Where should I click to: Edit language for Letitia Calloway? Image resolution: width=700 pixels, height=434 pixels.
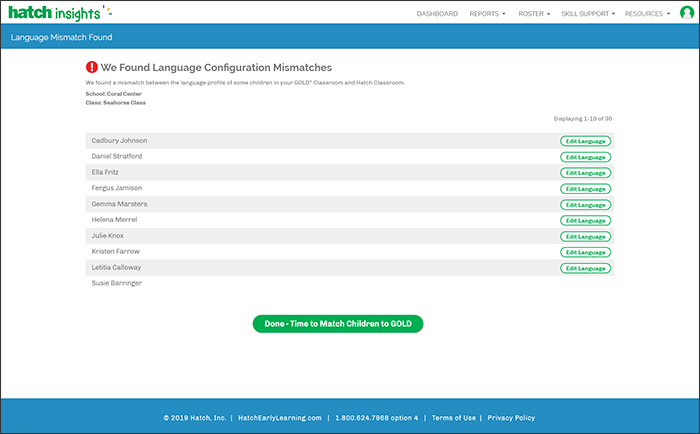585,268
